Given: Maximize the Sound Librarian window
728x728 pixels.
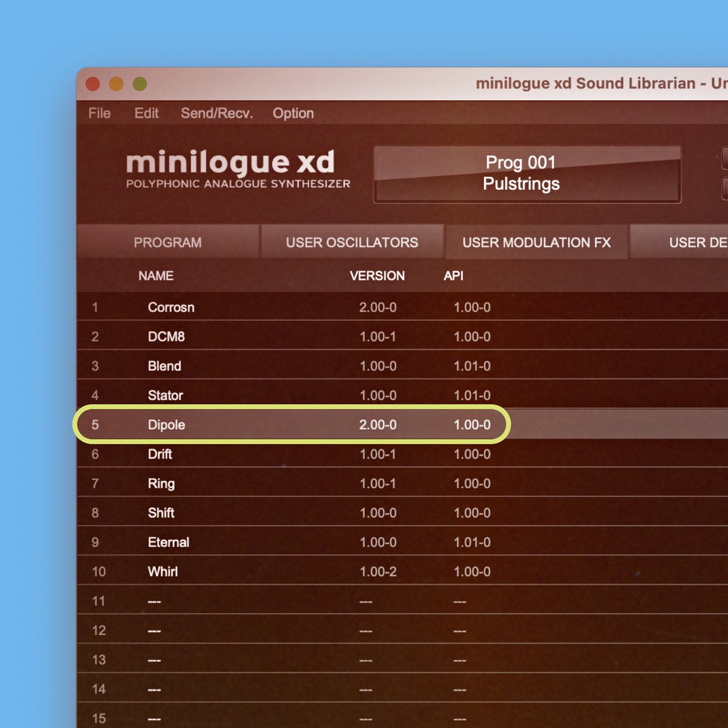Looking at the screenshot, I should 140,84.
